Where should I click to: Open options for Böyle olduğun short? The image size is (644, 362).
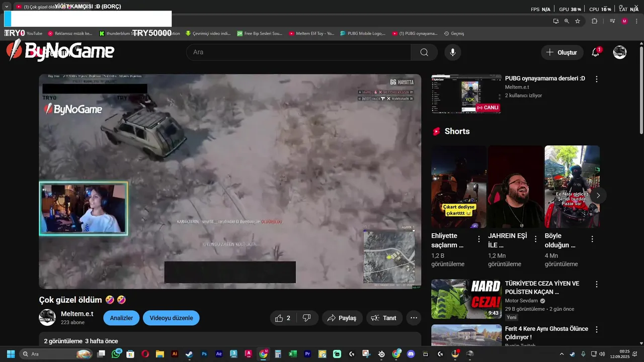592,239
